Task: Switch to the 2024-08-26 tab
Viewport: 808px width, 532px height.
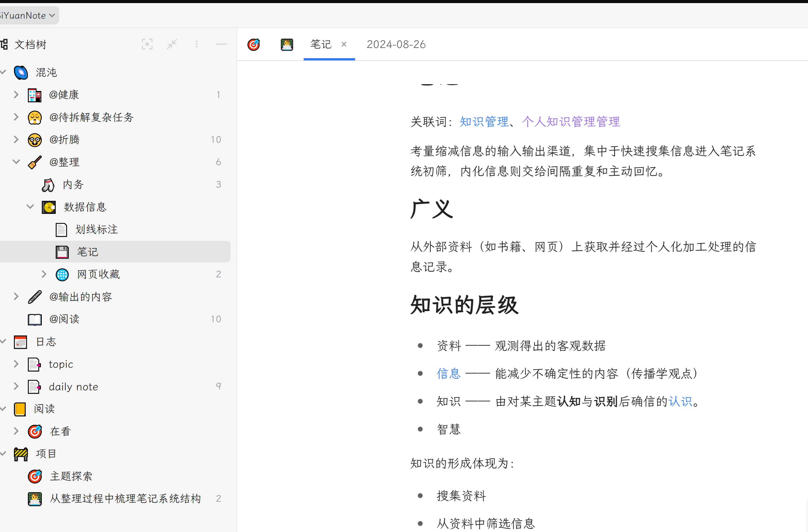Action: pyautogui.click(x=396, y=44)
